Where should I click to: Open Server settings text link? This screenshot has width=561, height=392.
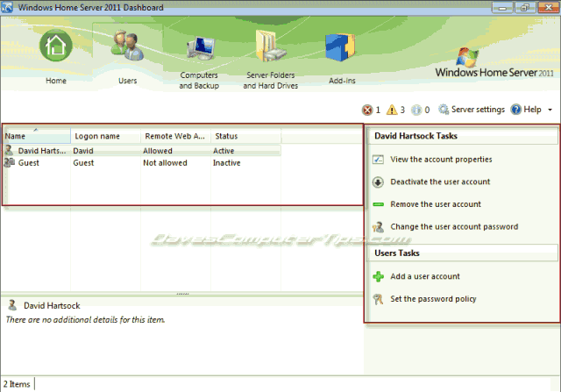pyautogui.click(x=478, y=110)
